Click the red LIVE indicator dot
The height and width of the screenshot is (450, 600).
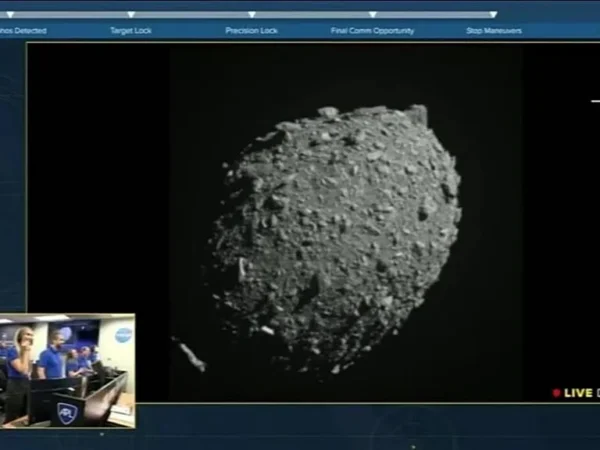click(x=556, y=393)
